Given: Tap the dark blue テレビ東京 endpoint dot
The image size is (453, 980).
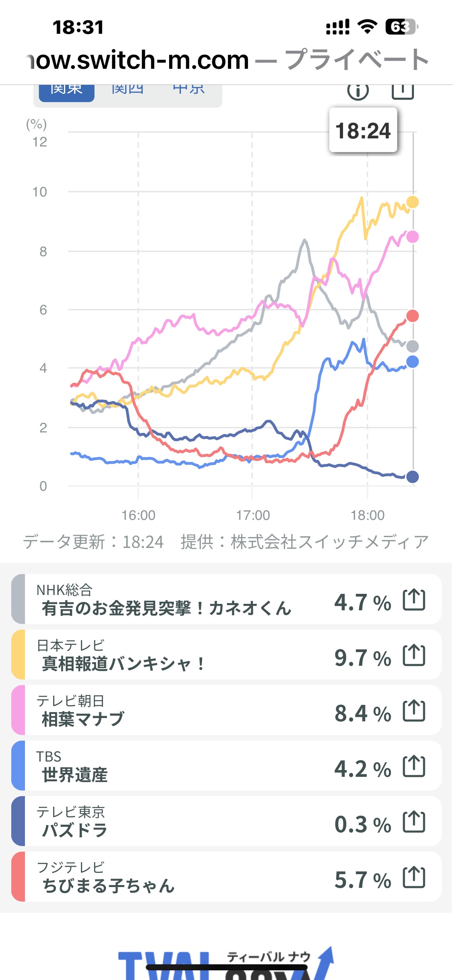Looking at the screenshot, I should 412,477.
